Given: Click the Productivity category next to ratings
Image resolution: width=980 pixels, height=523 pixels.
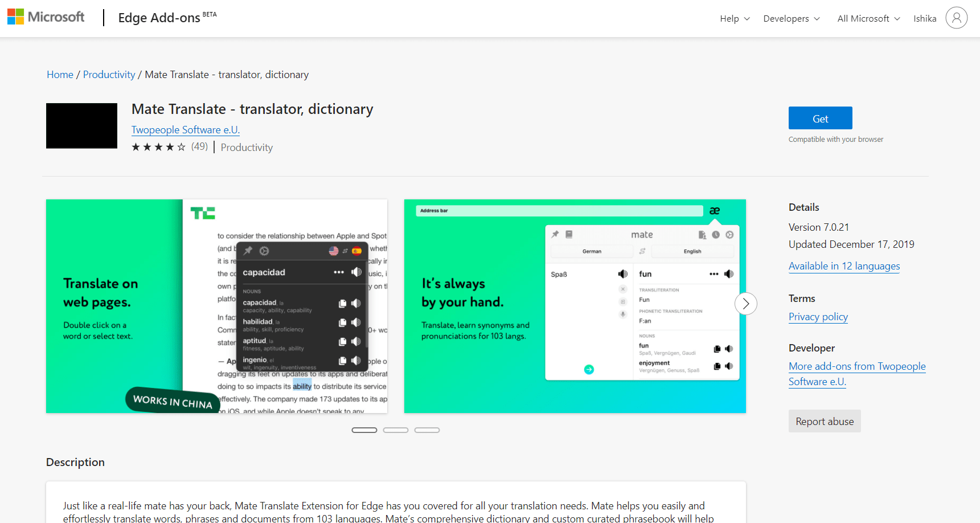Looking at the screenshot, I should pyautogui.click(x=247, y=148).
